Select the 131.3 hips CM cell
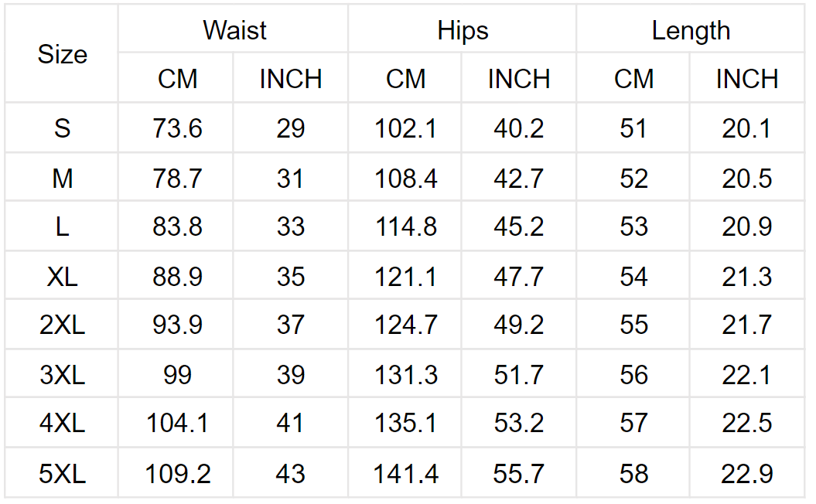Screen dimensions: 816x504 click(405, 374)
